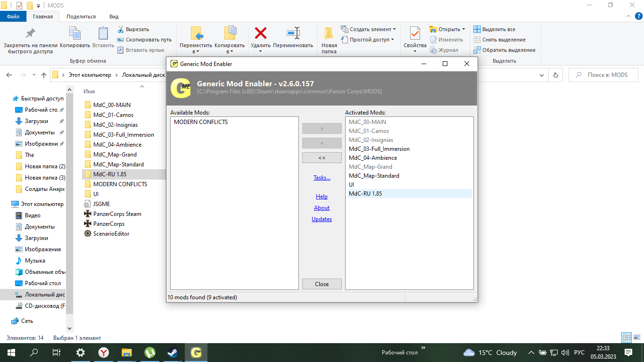The width and height of the screenshot is (644, 362).
Task: Click the Properties (Свойства) checkmark icon
Action: [415, 33]
